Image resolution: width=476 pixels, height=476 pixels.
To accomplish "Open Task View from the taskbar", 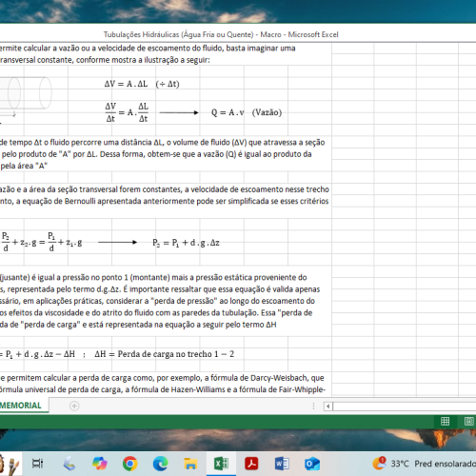I will coord(37,464).
